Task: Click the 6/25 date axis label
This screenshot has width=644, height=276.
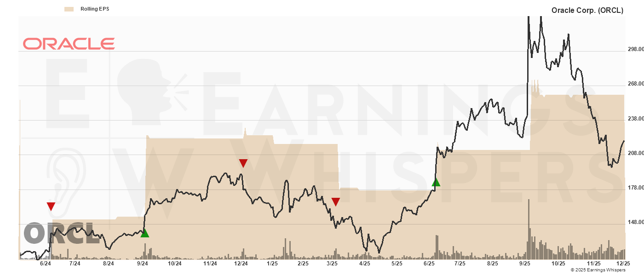Action: tap(429, 264)
